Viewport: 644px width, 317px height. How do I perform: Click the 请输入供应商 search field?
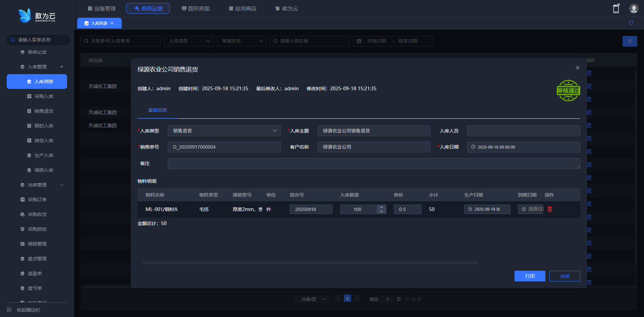(x=310, y=41)
